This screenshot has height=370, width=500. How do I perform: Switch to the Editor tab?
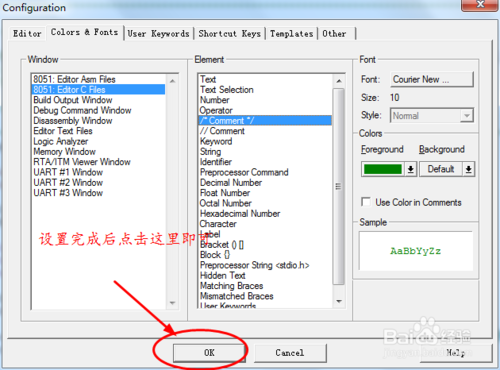click(x=27, y=34)
